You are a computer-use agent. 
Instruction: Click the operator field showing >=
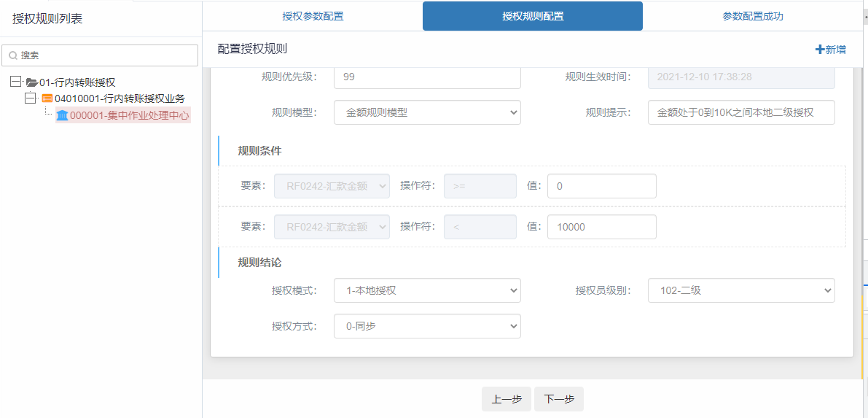480,186
